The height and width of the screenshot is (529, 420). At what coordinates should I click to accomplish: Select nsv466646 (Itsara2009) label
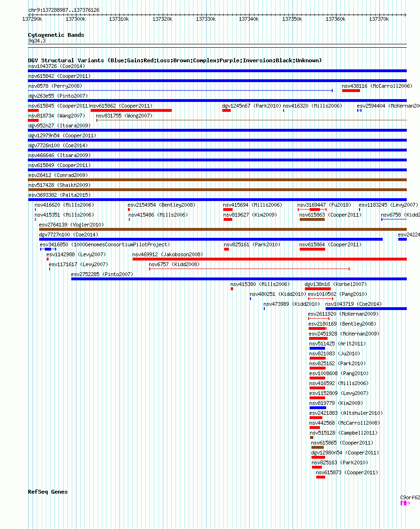pyautogui.click(x=59, y=156)
